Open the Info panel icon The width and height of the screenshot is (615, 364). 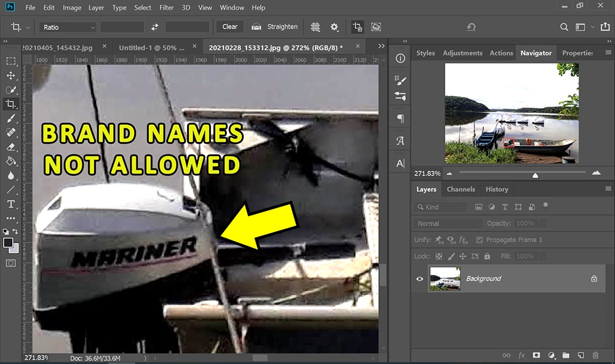click(400, 58)
